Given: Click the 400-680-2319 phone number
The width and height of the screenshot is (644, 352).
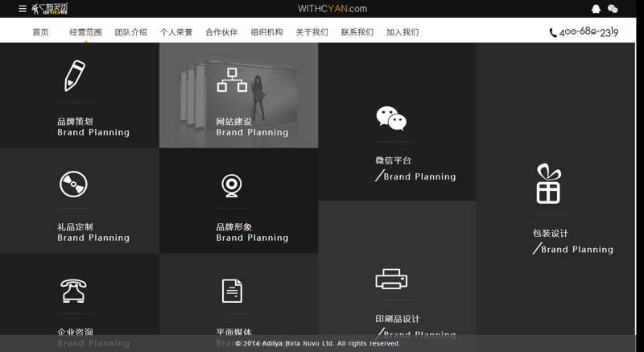Looking at the screenshot, I should (x=588, y=32).
